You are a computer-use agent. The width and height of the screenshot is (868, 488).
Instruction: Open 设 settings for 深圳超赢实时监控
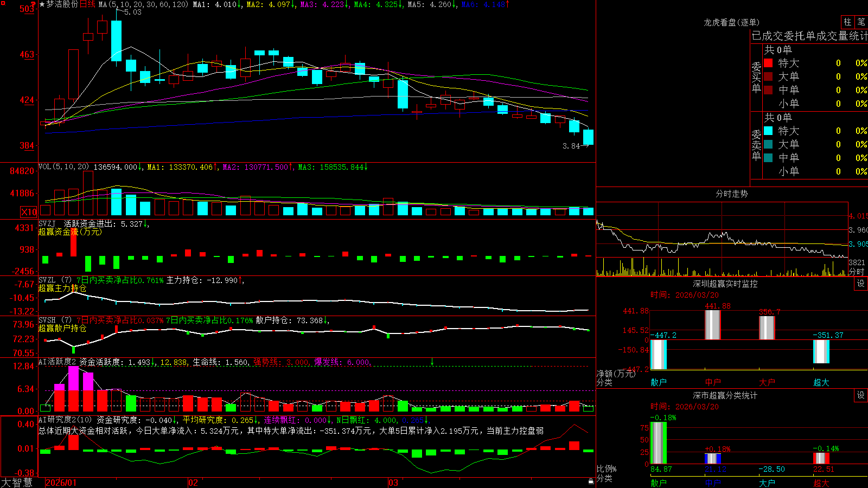(860, 284)
